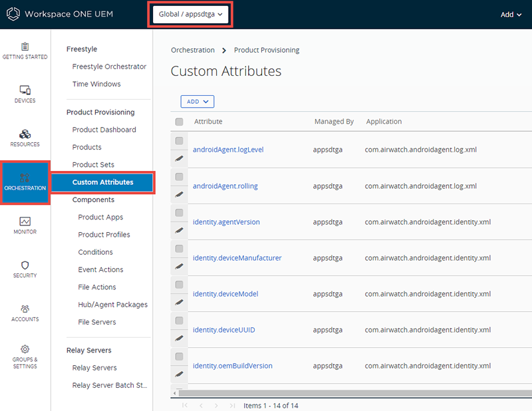This screenshot has width=532, height=411.
Task: Open the androidAgent.logLevel attribute link
Action: coord(228,150)
